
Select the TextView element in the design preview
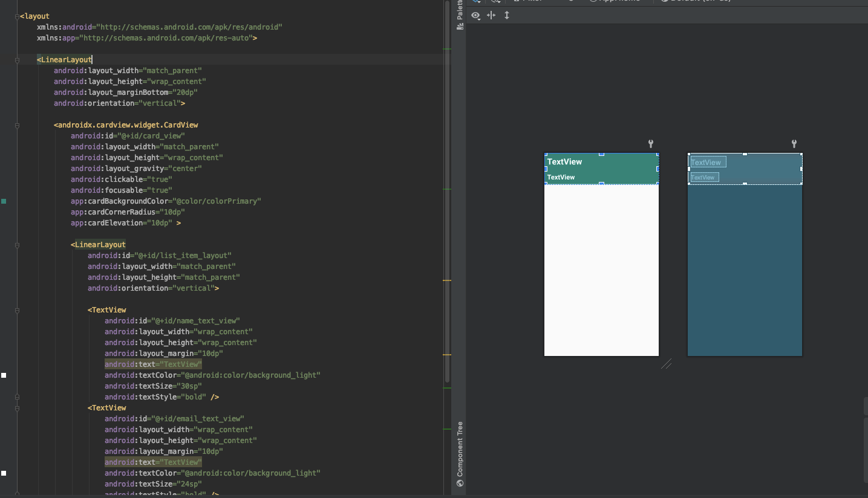click(x=564, y=161)
